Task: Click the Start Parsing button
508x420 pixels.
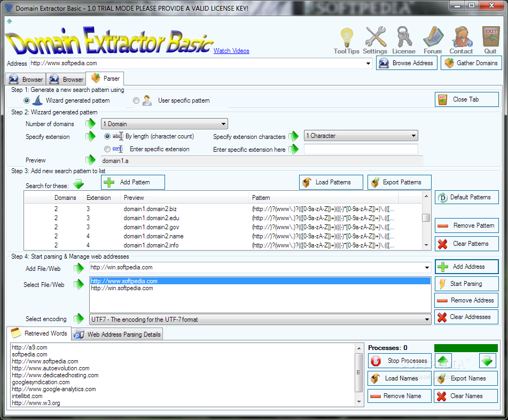Action: click(466, 284)
